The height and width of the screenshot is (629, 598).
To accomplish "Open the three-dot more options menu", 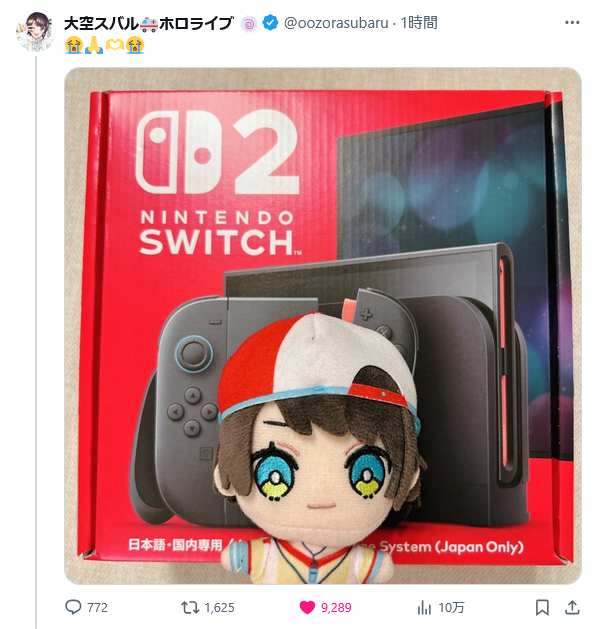I will click(x=572, y=22).
